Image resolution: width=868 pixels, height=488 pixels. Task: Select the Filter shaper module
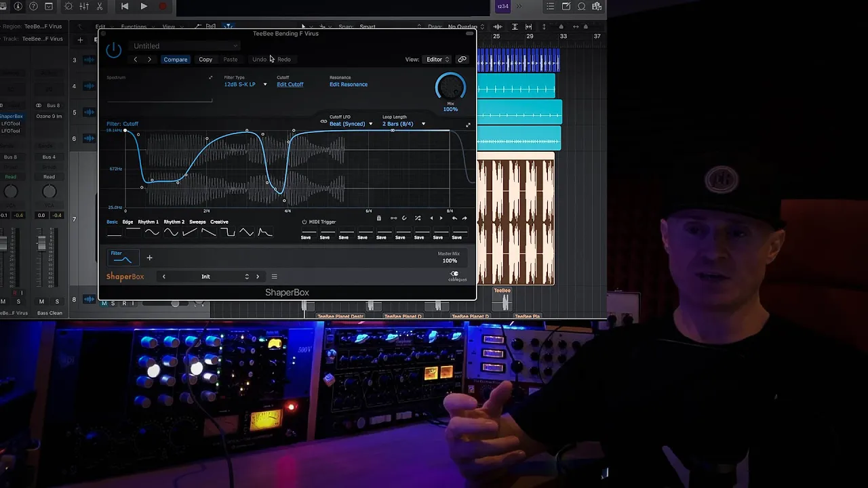pyautogui.click(x=123, y=258)
